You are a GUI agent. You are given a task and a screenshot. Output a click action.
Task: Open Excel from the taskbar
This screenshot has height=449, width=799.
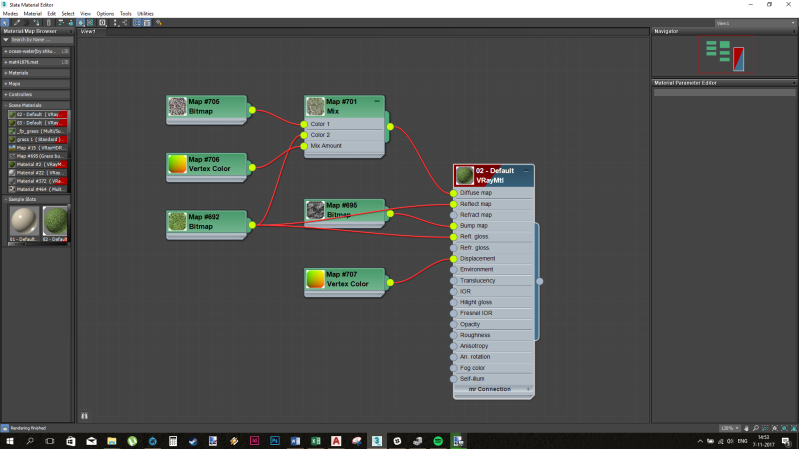[x=314, y=440]
